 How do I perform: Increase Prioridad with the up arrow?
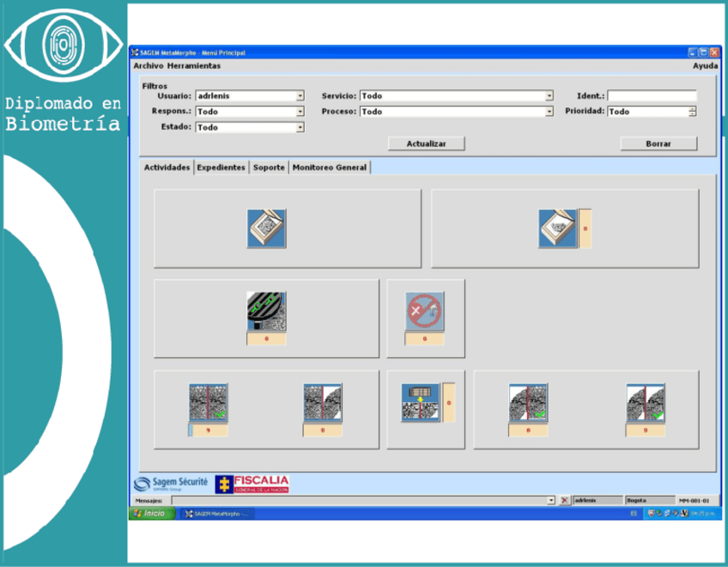pos(692,109)
